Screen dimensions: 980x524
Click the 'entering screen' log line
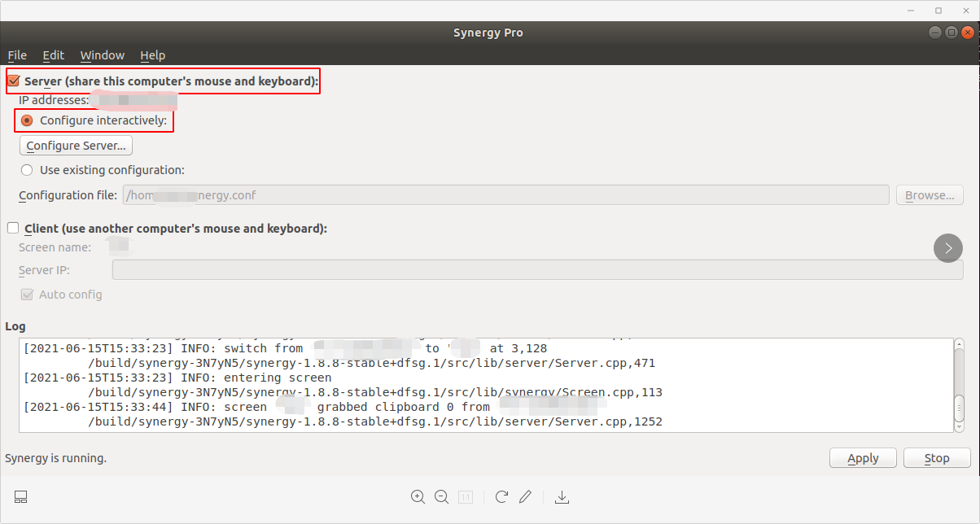(x=177, y=378)
